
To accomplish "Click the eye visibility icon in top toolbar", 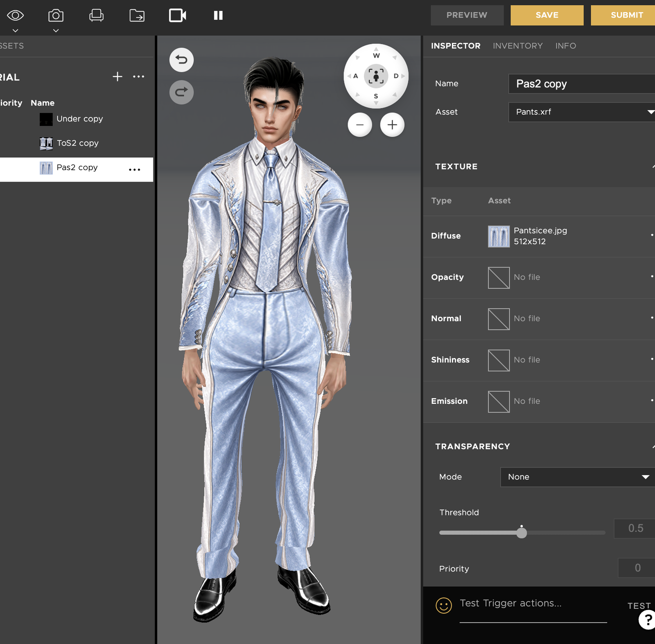I will pyautogui.click(x=16, y=16).
